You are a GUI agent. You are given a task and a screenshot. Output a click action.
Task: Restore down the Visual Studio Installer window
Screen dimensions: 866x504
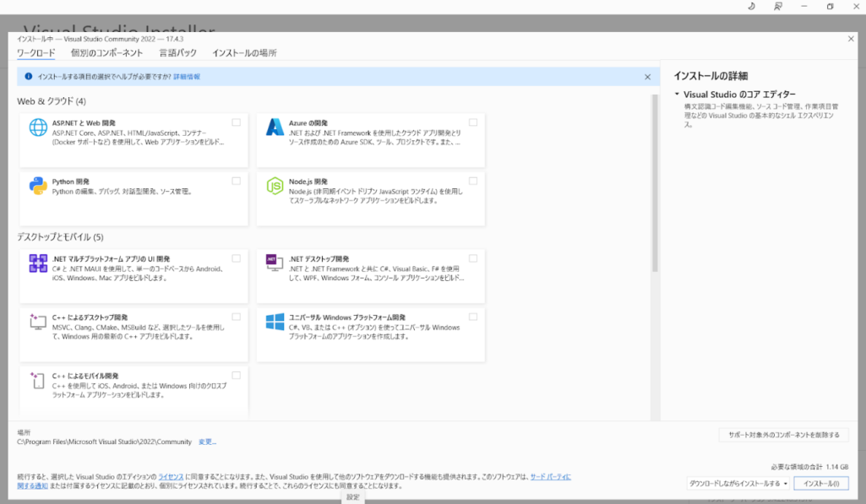(x=831, y=7)
